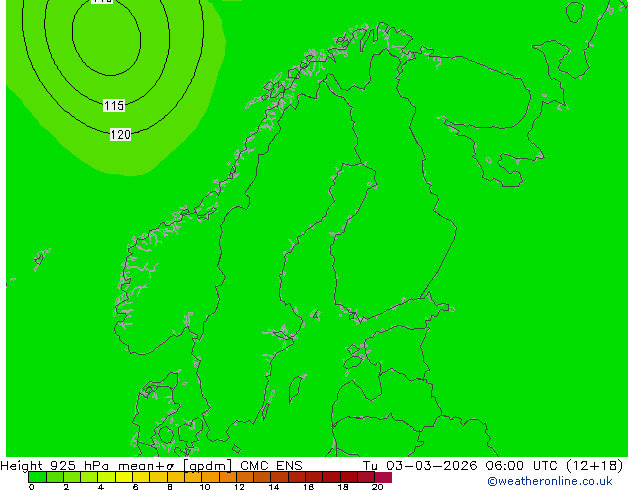
Task: Select the light green swatch starting at tick 2
Action: (72, 477)
